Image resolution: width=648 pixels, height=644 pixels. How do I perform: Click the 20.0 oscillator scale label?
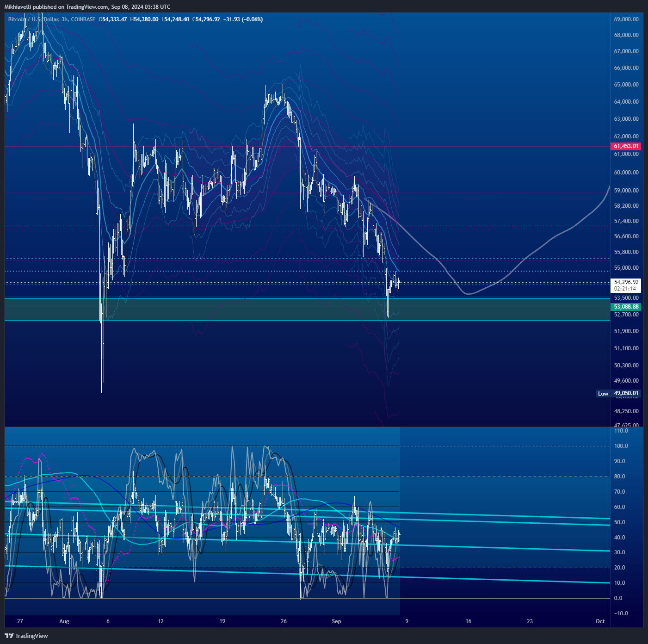coord(619,568)
